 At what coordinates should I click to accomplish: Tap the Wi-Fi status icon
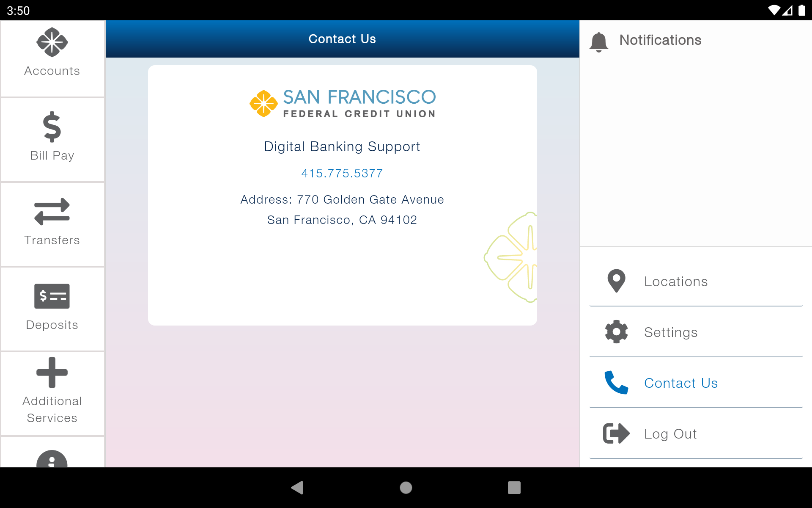(774, 10)
